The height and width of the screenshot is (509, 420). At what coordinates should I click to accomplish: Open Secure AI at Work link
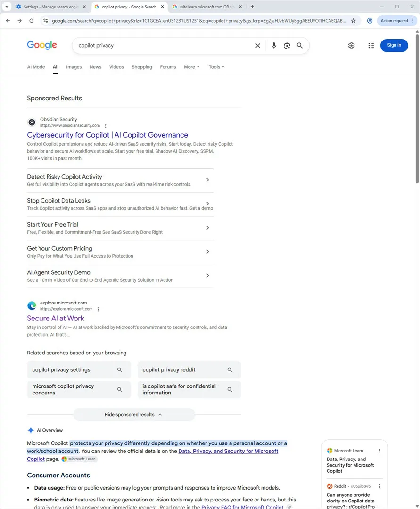(x=56, y=319)
